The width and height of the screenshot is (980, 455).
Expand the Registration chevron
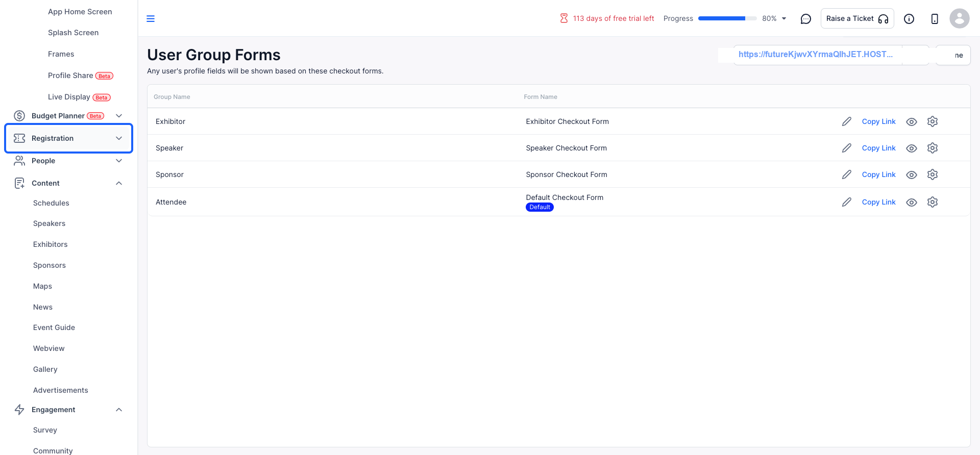119,138
